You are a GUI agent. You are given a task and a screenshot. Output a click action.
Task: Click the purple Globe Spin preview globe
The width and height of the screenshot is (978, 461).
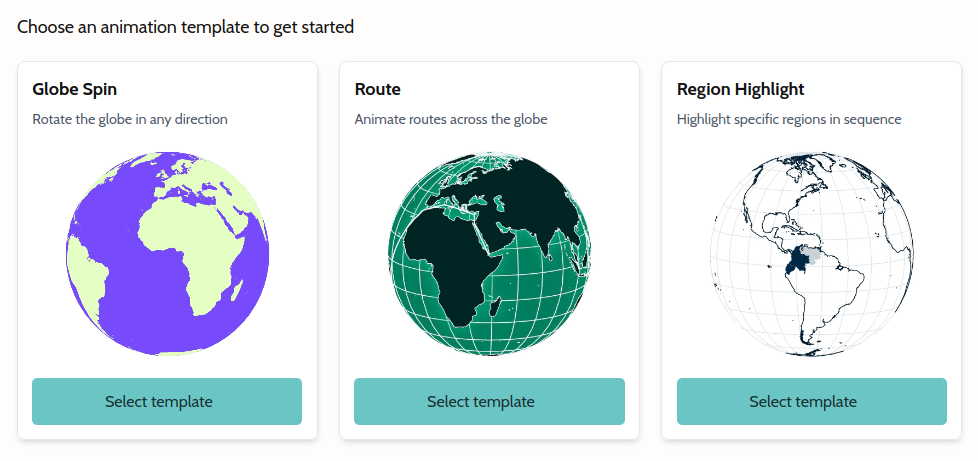coord(167,254)
